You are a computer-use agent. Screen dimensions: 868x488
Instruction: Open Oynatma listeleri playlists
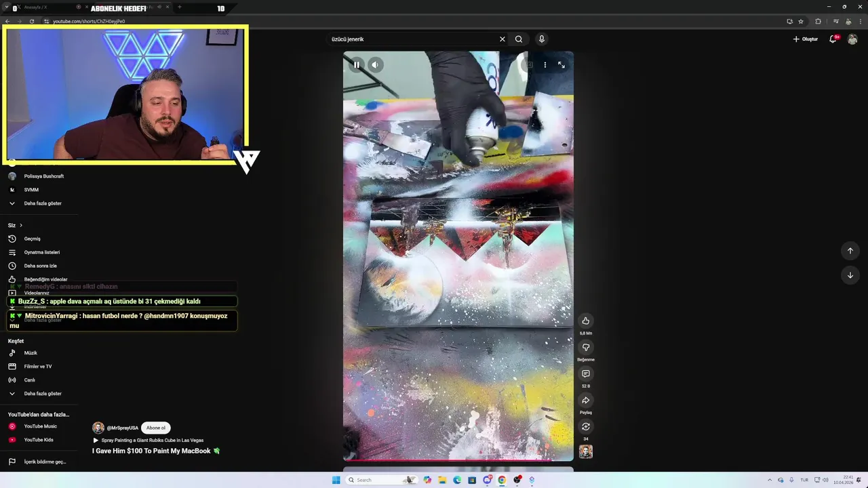[41, 252]
